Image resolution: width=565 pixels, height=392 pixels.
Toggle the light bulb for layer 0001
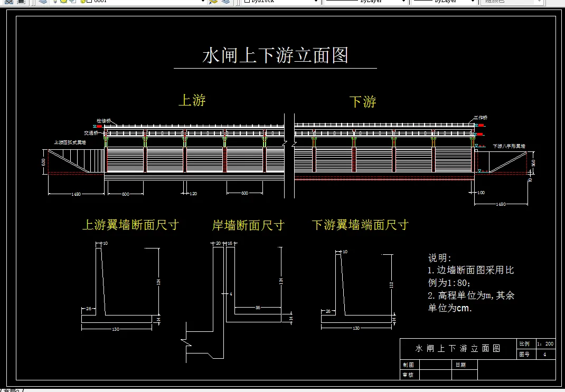pos(55,3)
